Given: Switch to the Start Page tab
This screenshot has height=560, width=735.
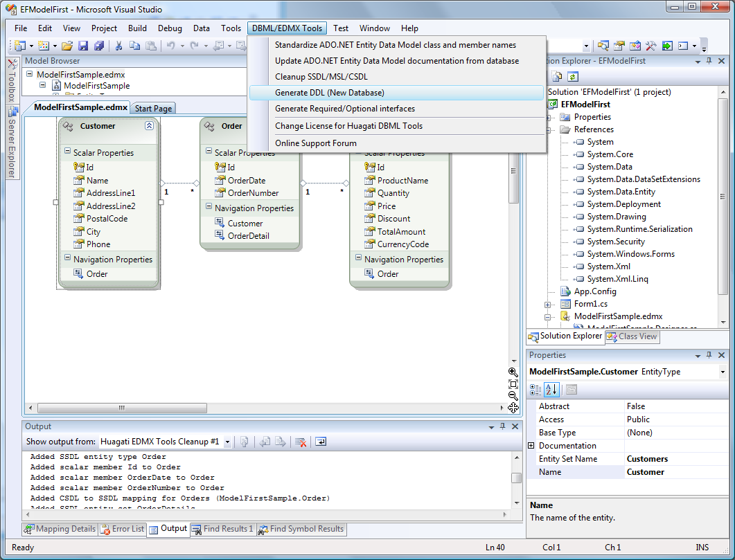Looking at the screenshot, I should (153, 109).
